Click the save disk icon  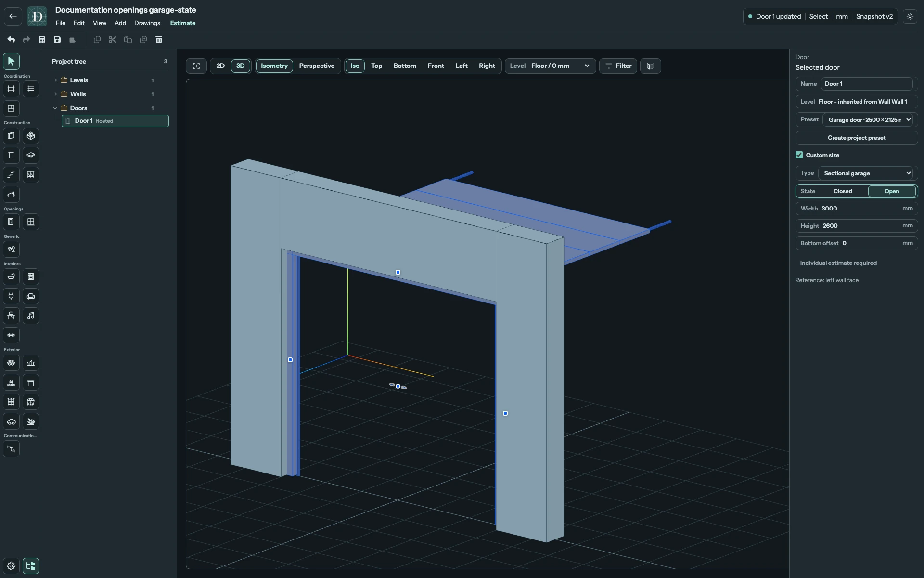point(57,39)
